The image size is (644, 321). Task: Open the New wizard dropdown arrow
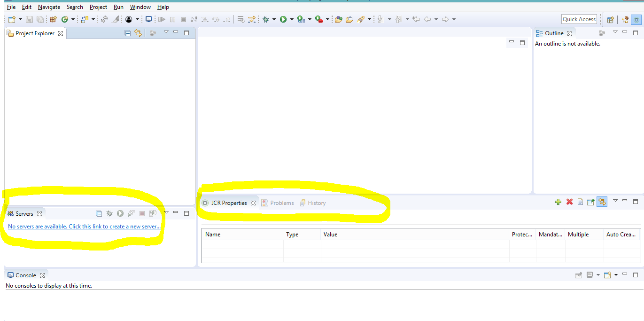click(19, 19)
